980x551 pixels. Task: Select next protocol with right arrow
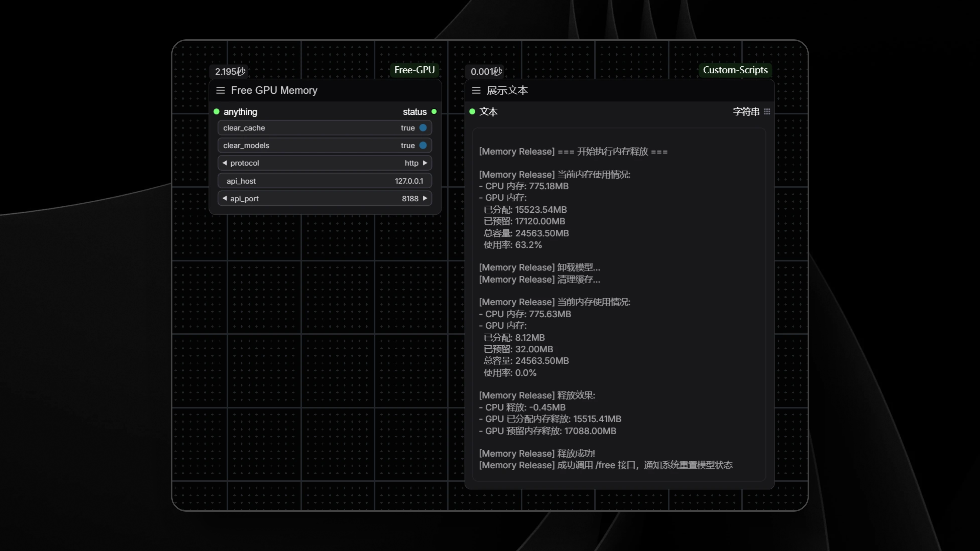425,163
